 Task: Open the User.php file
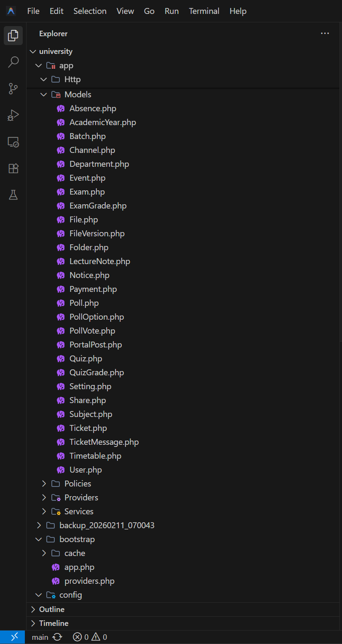(85, 470)
